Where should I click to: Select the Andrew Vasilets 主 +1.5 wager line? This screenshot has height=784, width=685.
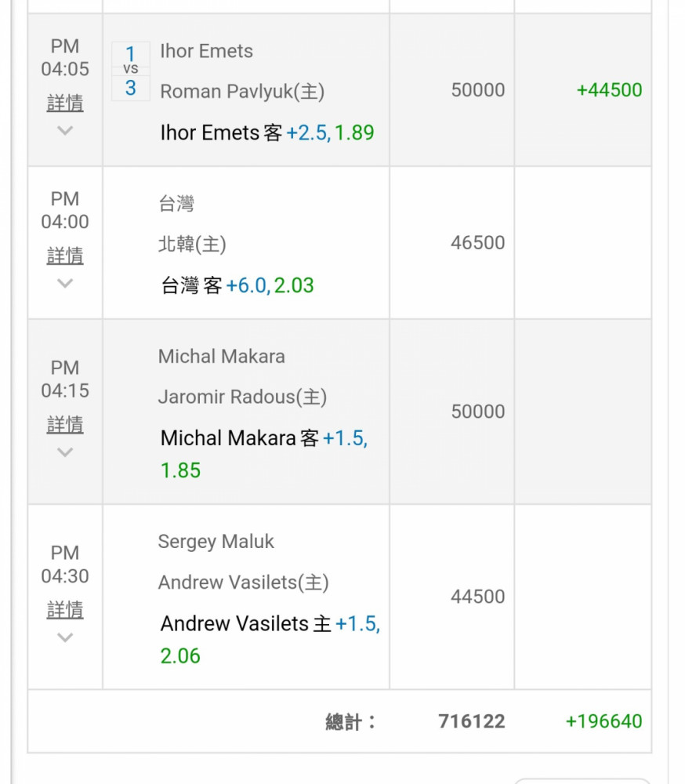(x=270, y=640)
